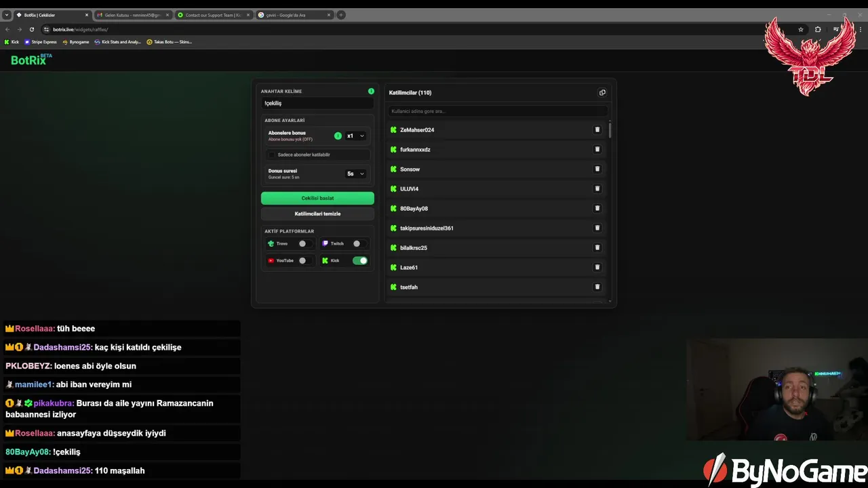Screen dimensions: 868x488
Task: Open the x1 subscriber bonus dropdown
Action: click(x=355, y=136)
